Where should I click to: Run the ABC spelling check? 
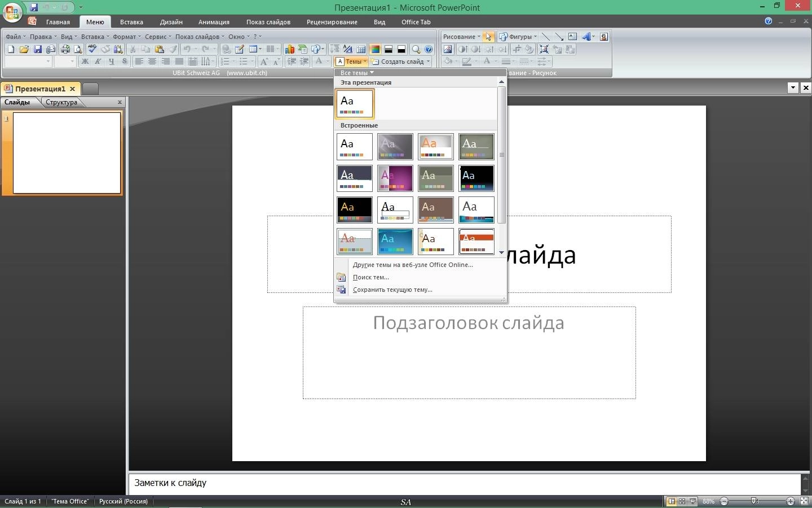91,49
